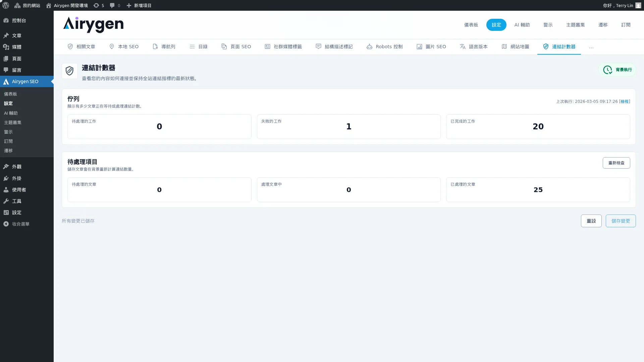Select the 連結計數器 tab
Viewport: 644px width, 362px height.
coord(559,47)
